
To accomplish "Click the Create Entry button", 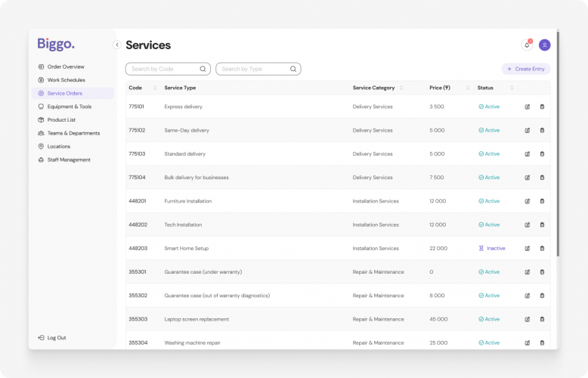I will (x=526, y=69).
